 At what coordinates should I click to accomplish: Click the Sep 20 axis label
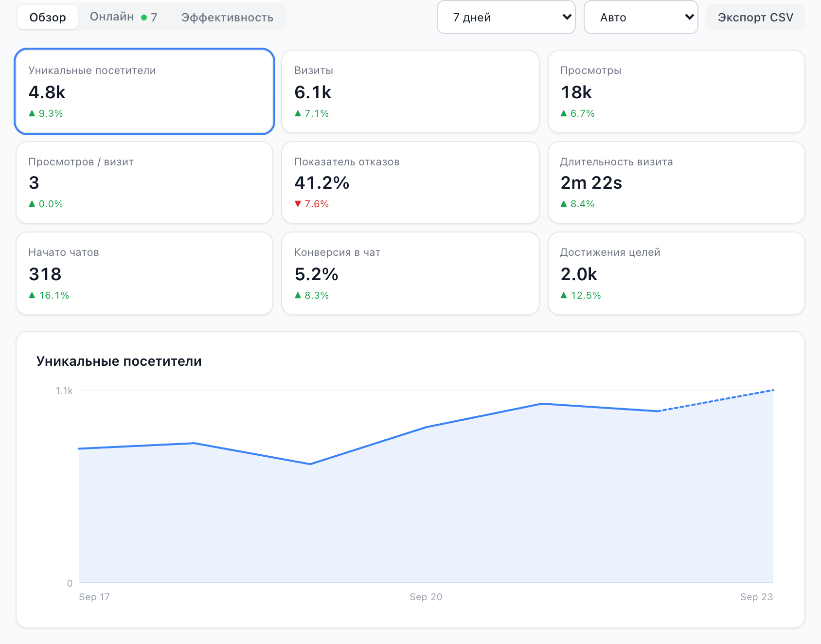click(426, 597)
